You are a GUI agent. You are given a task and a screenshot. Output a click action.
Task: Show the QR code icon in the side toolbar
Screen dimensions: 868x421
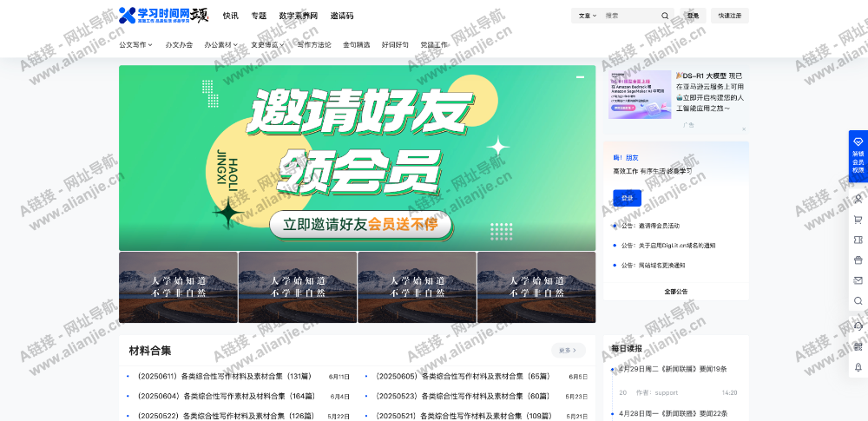point(858,346)
